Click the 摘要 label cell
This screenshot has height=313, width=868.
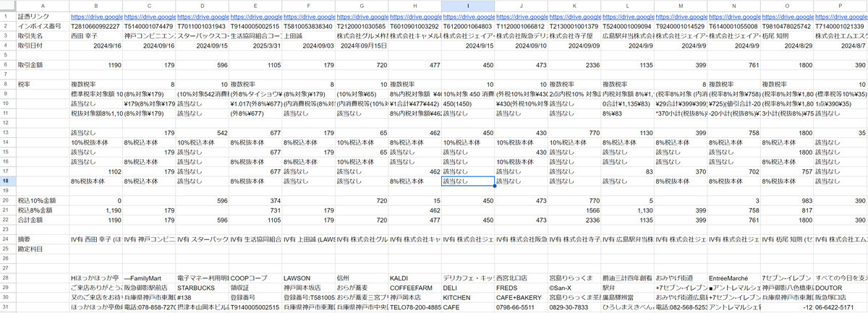tap(42, 238)
